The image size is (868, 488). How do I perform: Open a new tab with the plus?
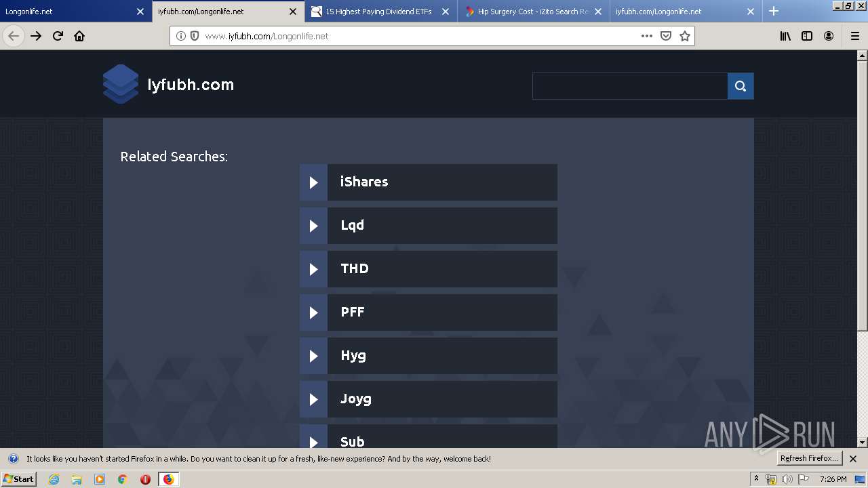774,11
